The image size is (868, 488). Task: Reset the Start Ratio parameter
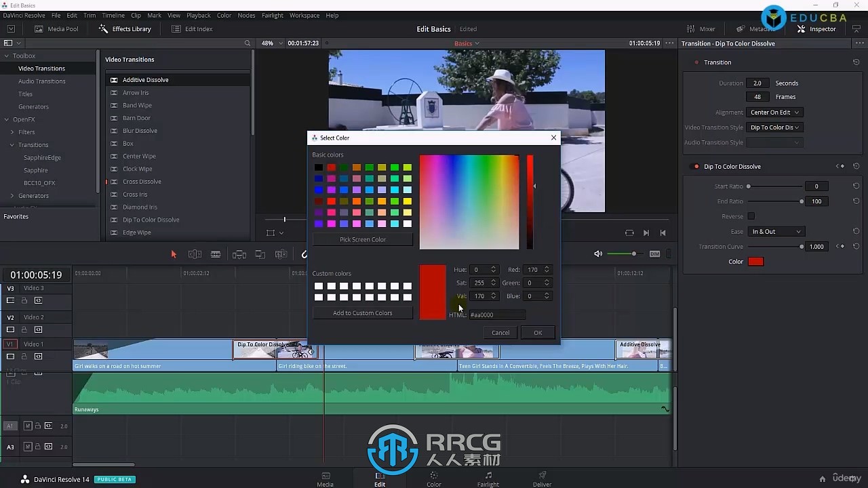pos(856,186)
